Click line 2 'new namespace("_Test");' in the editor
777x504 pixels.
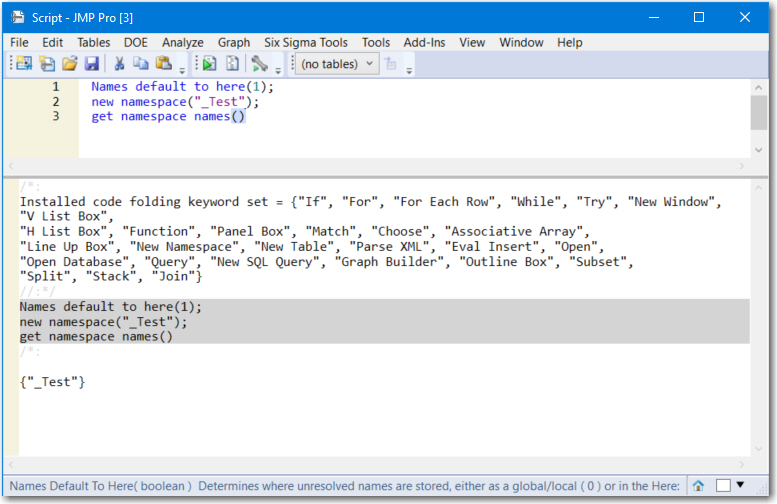[175, 102]
